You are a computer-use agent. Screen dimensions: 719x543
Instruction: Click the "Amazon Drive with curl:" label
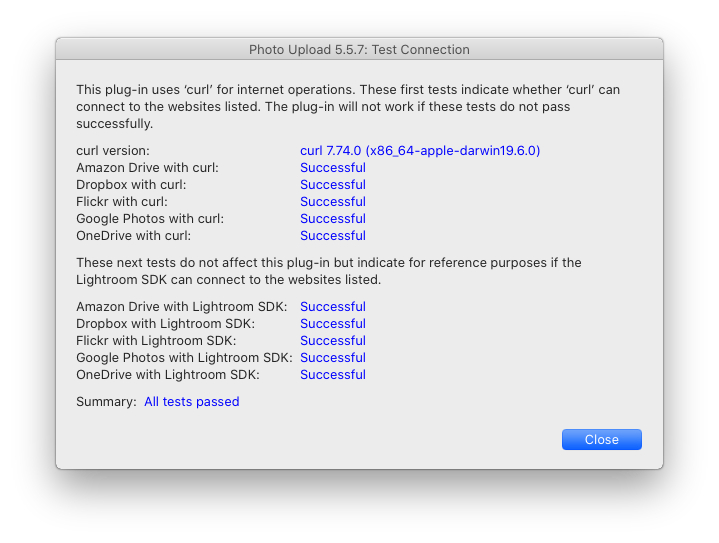pos(147,168)
